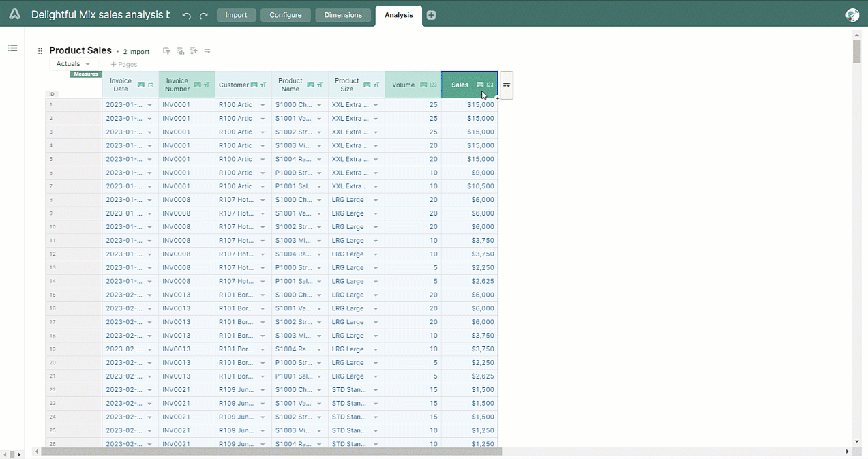Select the $10,500 sales cell in row 7
The width and height of the screenshot is (868, 459).
coord(469,186)
